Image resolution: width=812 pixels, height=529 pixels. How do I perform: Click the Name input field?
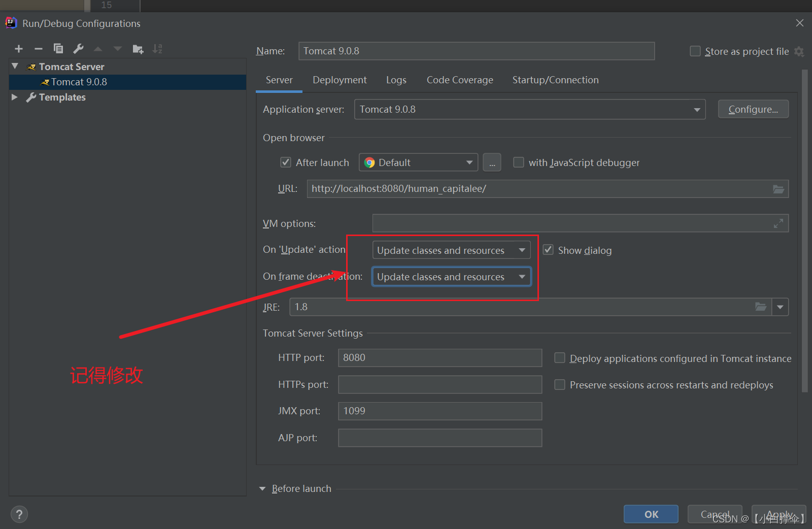point(477,51)
